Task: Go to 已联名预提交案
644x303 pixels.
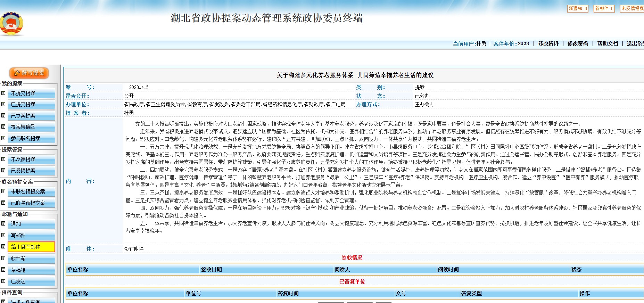Action: pos(31,203)
